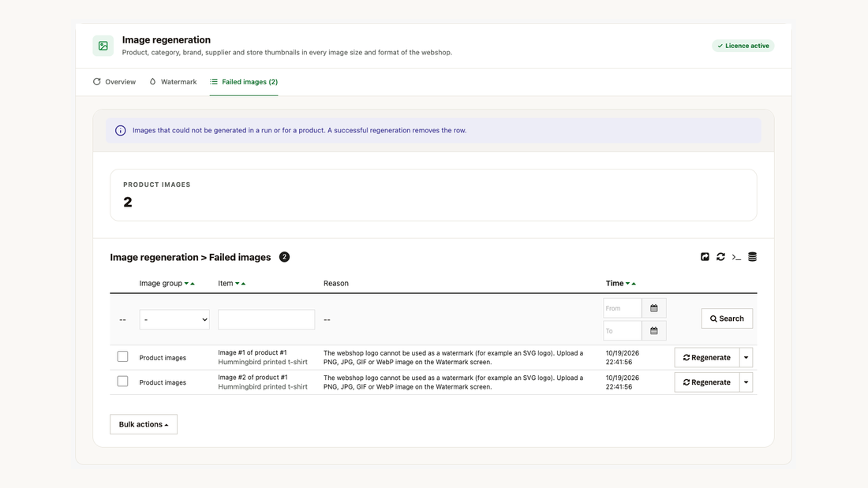Click the info icon in the notice banner

[120, 131]
